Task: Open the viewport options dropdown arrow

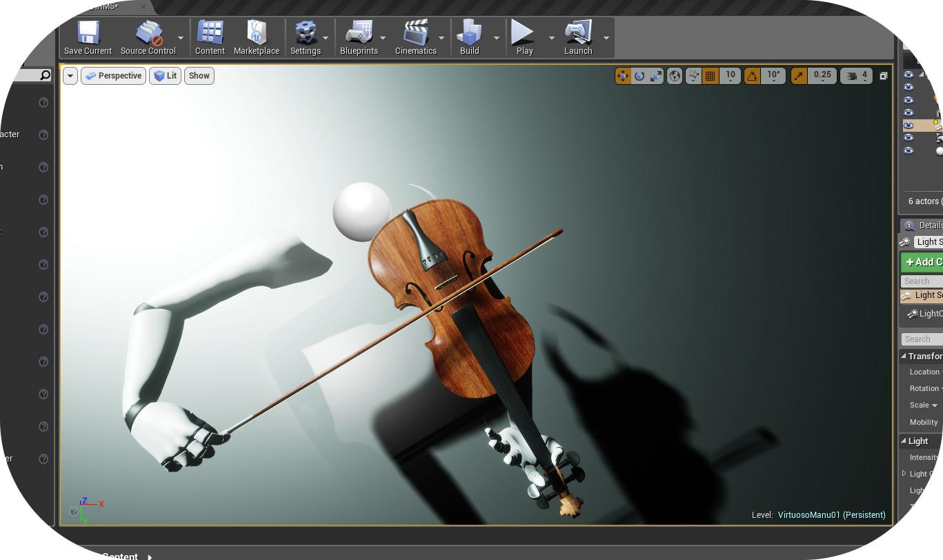Action: [70, 76]
